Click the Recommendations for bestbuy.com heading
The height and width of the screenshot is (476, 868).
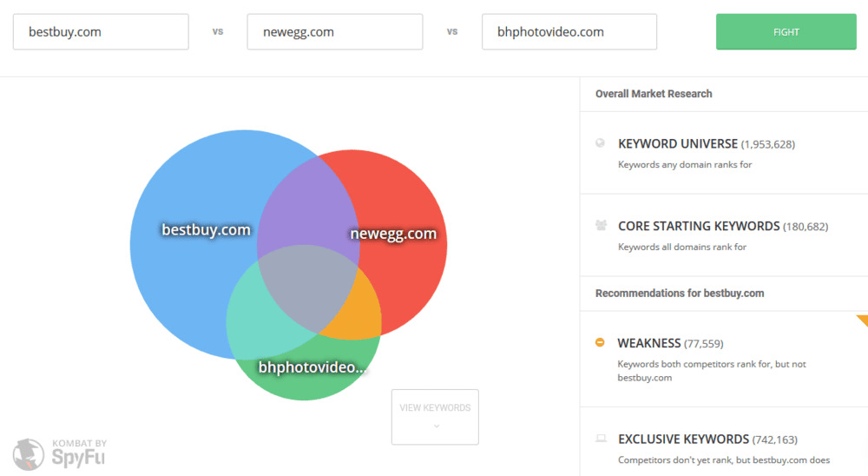point(680,293)
